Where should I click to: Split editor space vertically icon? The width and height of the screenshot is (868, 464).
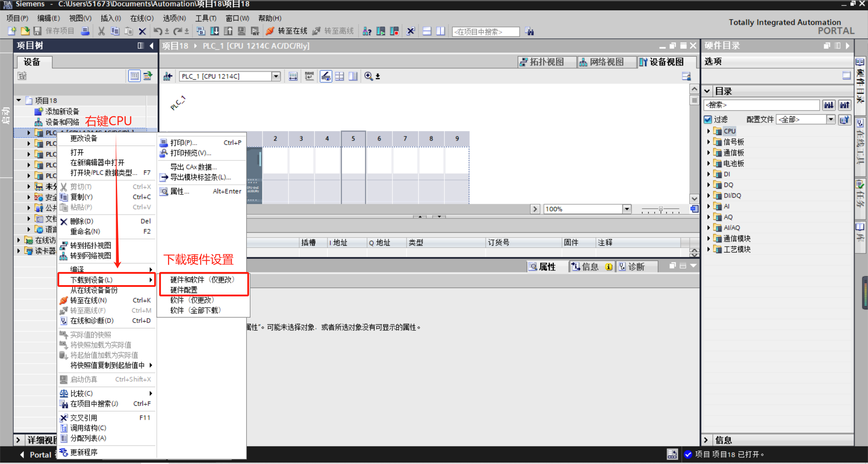(440, 31)
